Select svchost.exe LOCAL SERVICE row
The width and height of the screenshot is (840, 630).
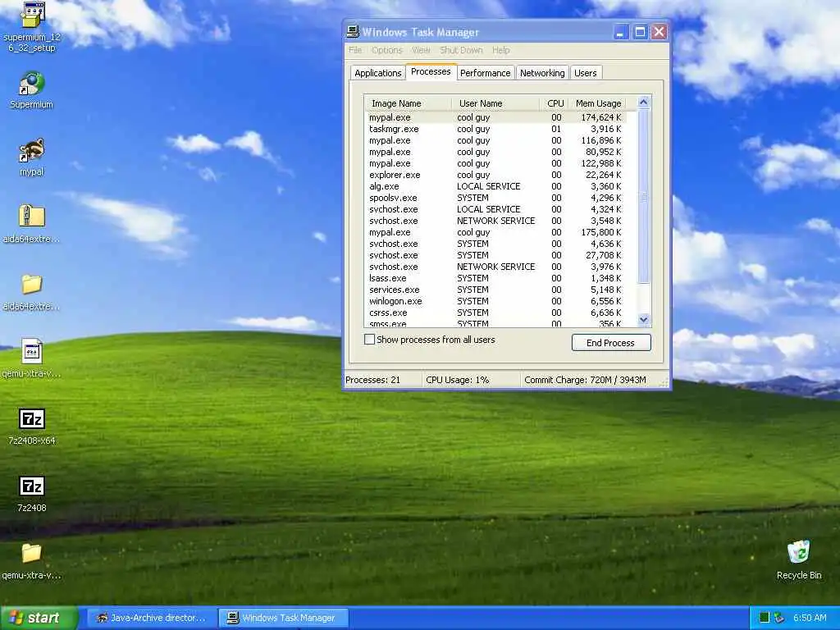495,209
